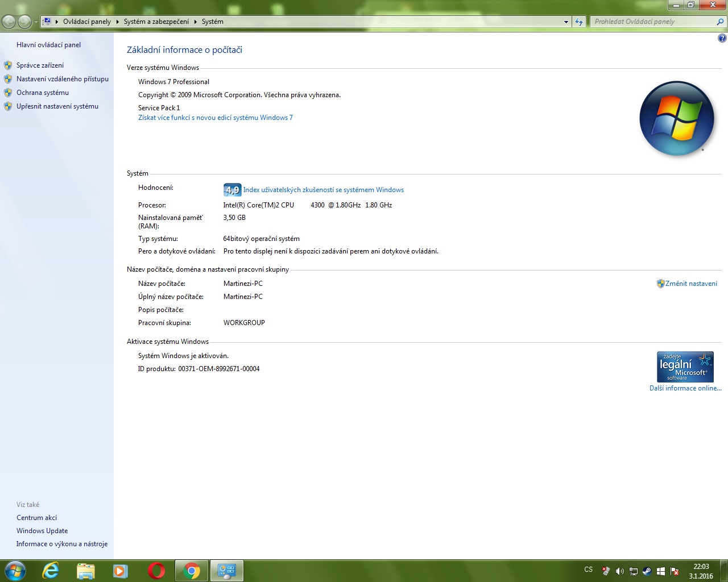This screenshot has width=728, height=582.
Task: Open Hlavní ovládací panel
Action: [48, 45]
